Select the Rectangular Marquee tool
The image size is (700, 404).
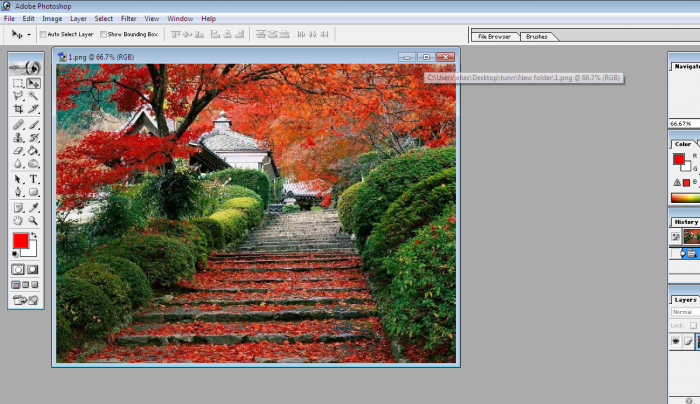pyautogui.click(x=18, y=83)
